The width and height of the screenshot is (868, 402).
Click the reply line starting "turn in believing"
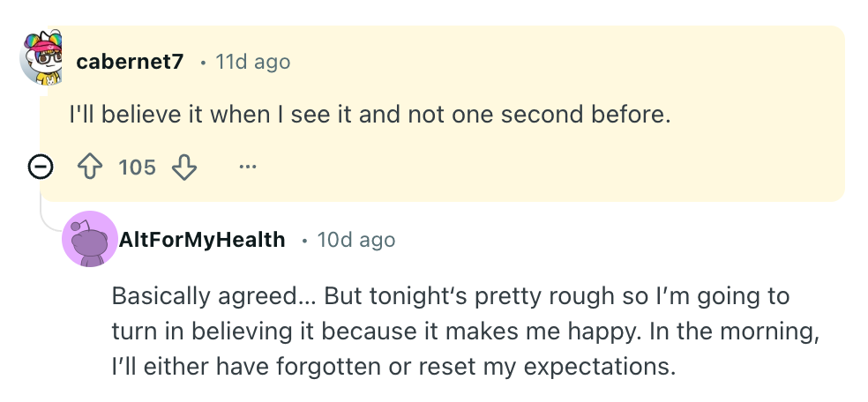click(x=459, y=331)
